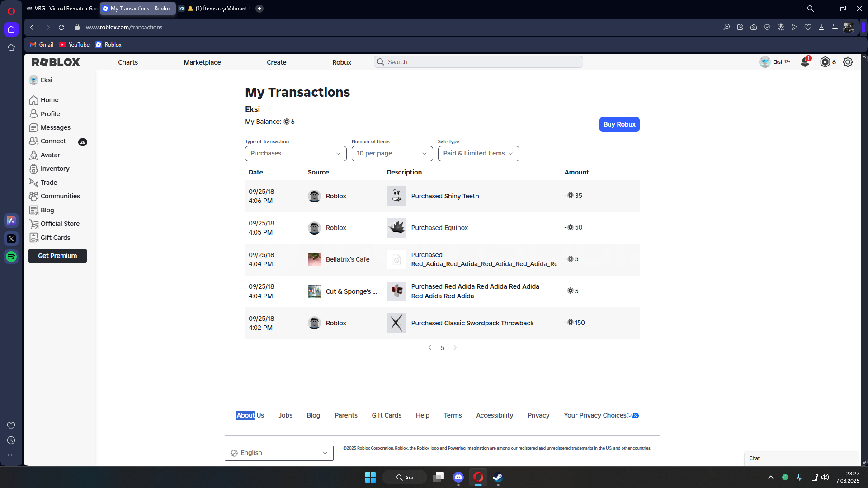Click the Windows Start button
868x488 pixels.
[x=370, y=477]
